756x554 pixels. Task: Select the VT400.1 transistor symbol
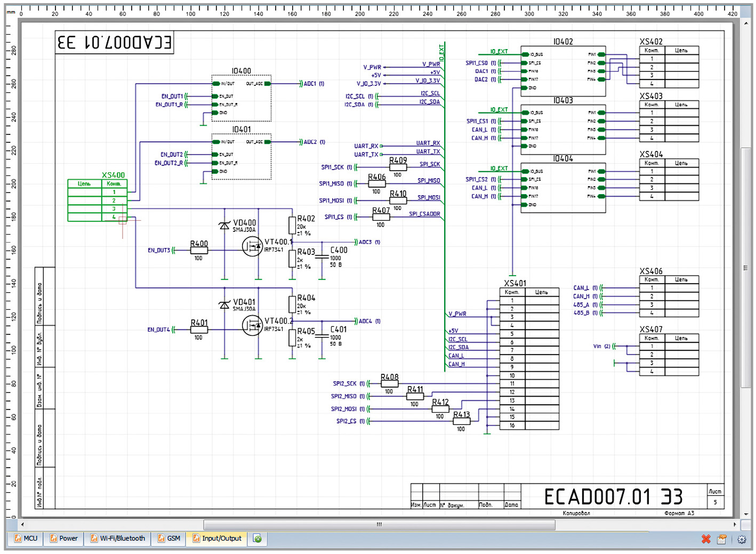(x=252, y=246)
